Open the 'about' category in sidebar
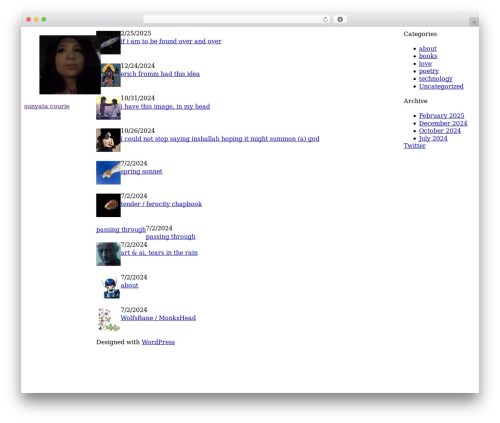The height and width of the screenshot is (423, 500). [x=428, y=49]
